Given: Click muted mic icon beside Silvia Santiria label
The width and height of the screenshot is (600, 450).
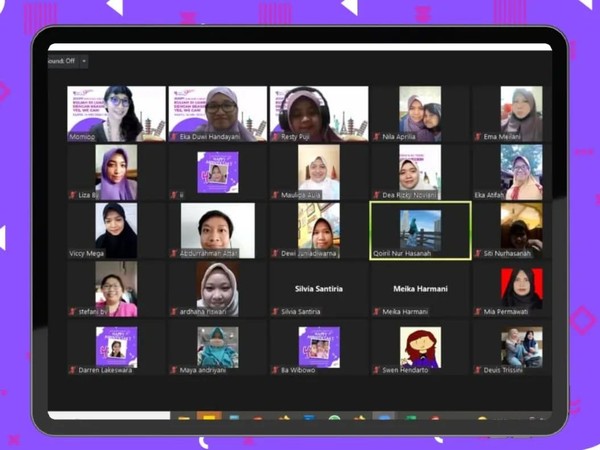Looking at the screenshot, I should [275, 312].
